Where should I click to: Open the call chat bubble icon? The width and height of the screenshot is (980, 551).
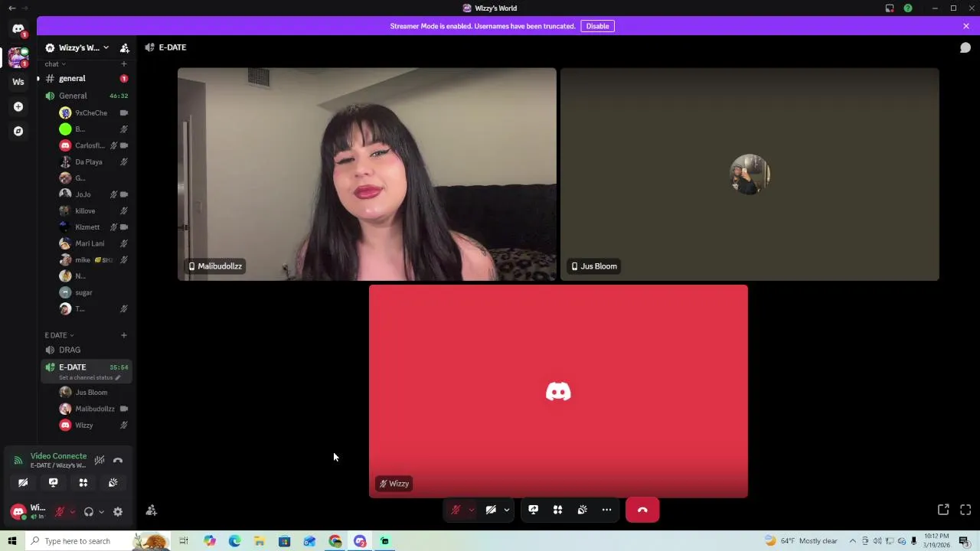coord(965,47)
